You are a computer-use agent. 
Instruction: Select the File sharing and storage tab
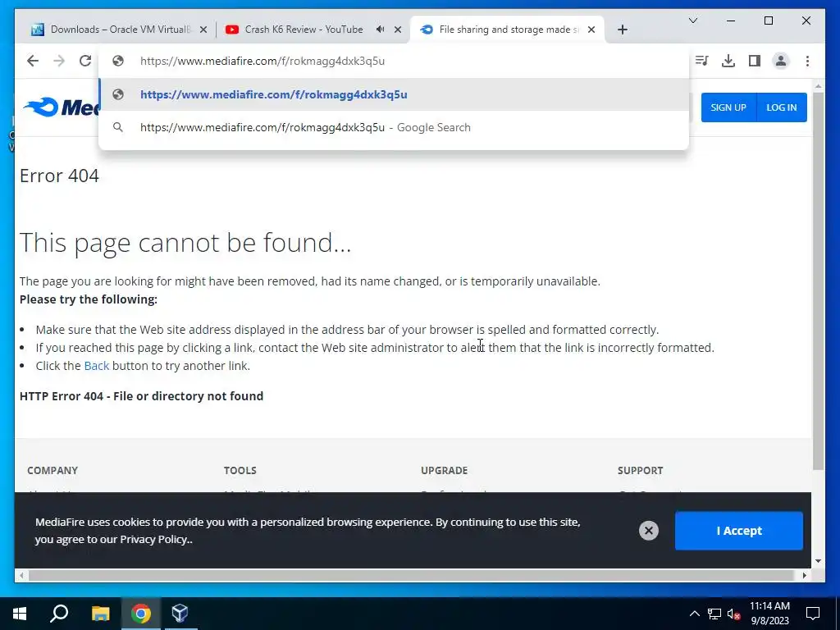click(508, 30)
